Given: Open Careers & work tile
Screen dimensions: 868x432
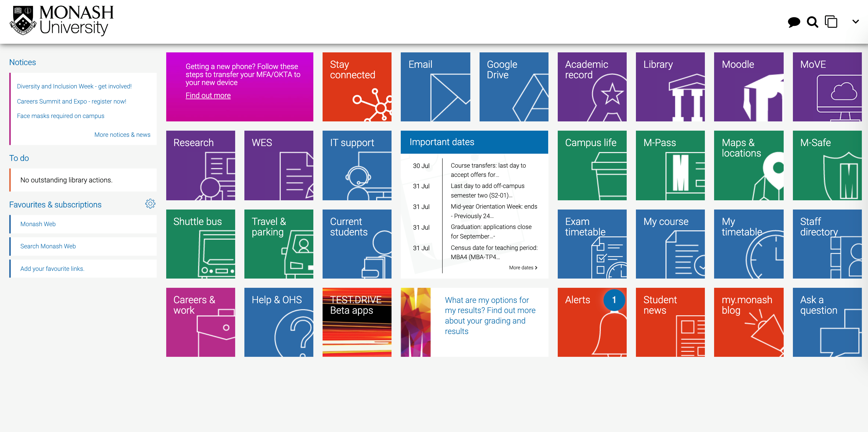Looking at the screenshot, I should point(200,322).
